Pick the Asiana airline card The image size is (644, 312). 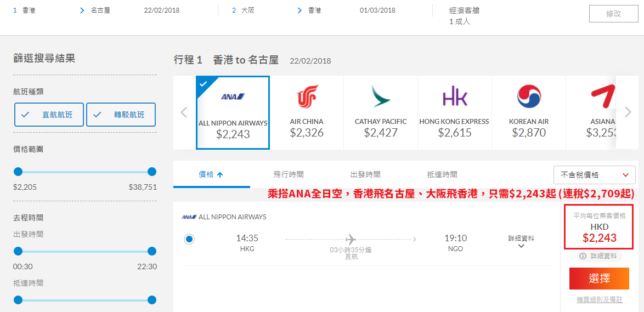click(x=591, y=112)
